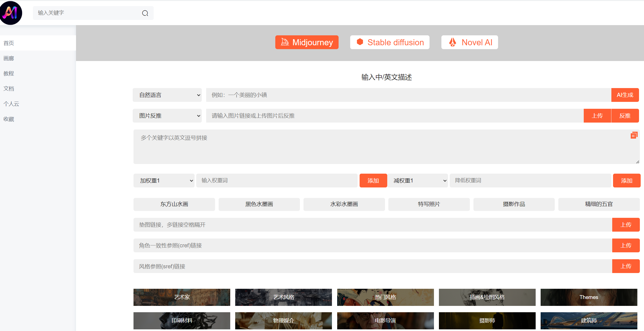Select the 特写照片 preset
Image resolution: width=644 pixels, height=331 pixels.
(x=429, y=204)
